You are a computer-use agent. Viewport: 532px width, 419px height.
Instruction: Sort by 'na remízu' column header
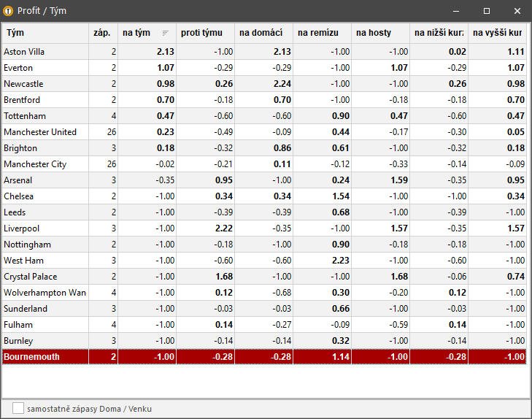point(321,33)
